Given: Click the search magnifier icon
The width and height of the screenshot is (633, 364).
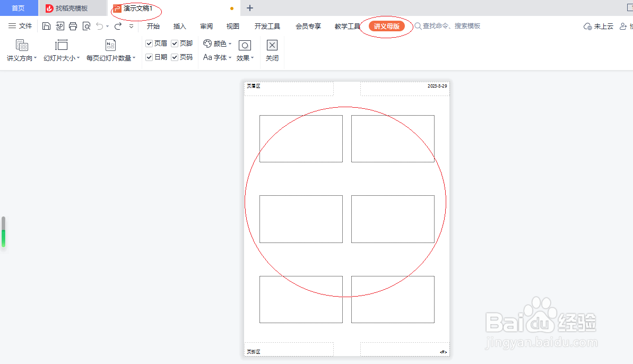Looking at the screenshot, I should 418,26.
